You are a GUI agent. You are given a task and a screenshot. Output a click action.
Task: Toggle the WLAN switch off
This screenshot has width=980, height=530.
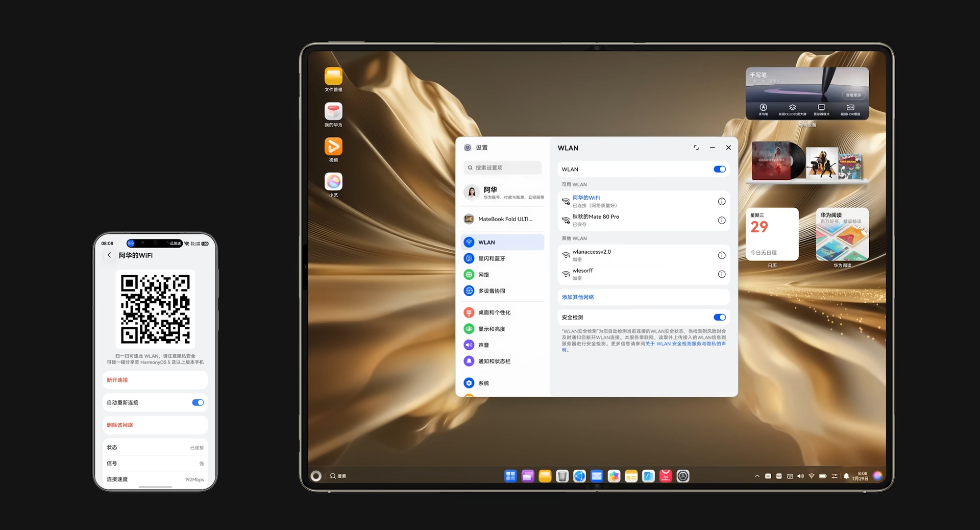[720, 169]
